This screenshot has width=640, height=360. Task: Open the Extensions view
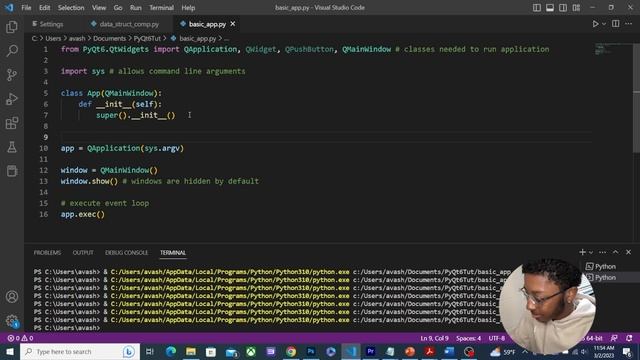point(12,123)
